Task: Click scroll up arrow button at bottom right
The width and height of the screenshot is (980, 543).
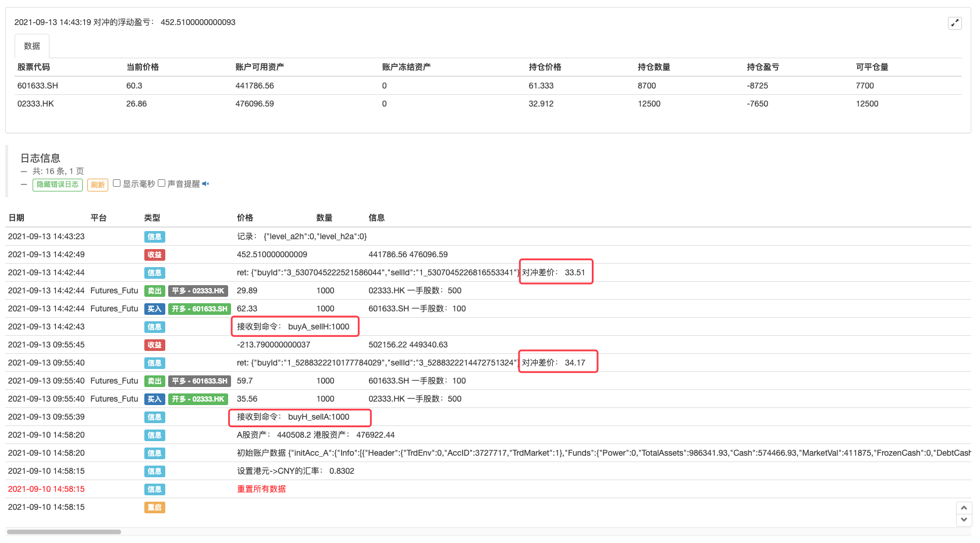Action: pyautogui.click(x=964, y=507)
